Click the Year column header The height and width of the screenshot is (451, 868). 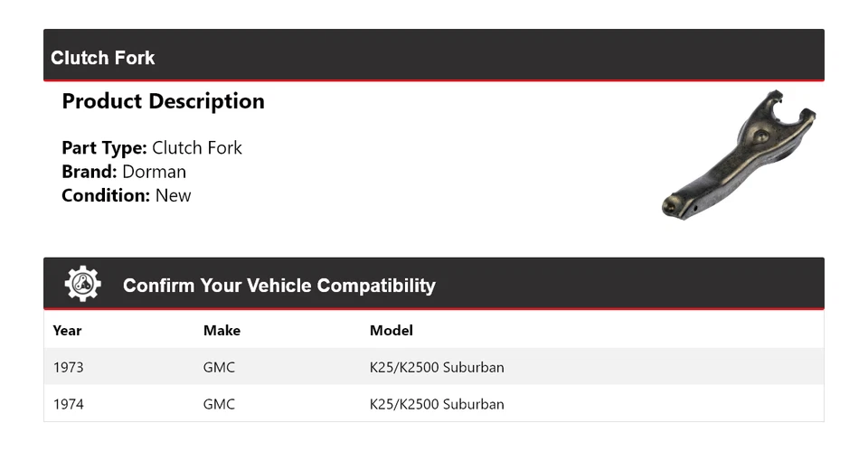tap(67, 331)
